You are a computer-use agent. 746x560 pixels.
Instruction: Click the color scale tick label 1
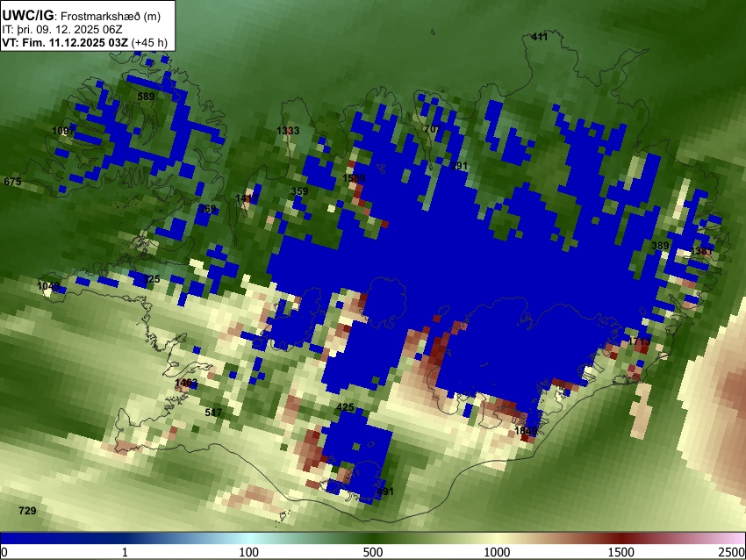125,552
